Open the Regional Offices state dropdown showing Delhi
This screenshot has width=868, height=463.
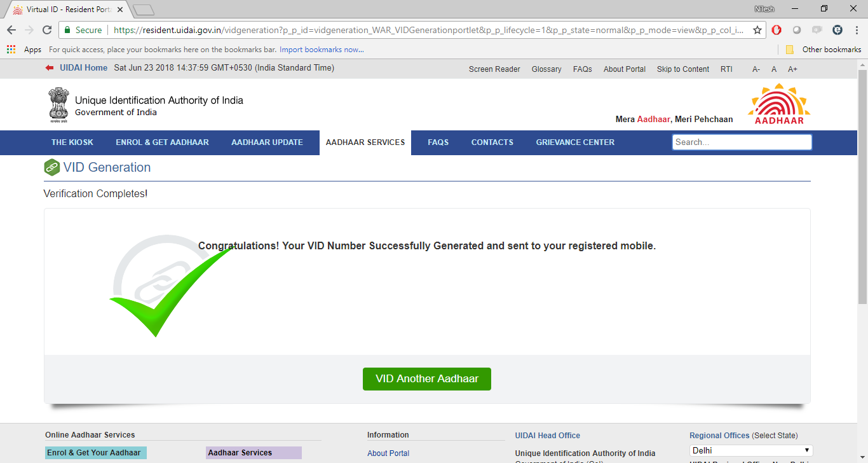[751, 450]
